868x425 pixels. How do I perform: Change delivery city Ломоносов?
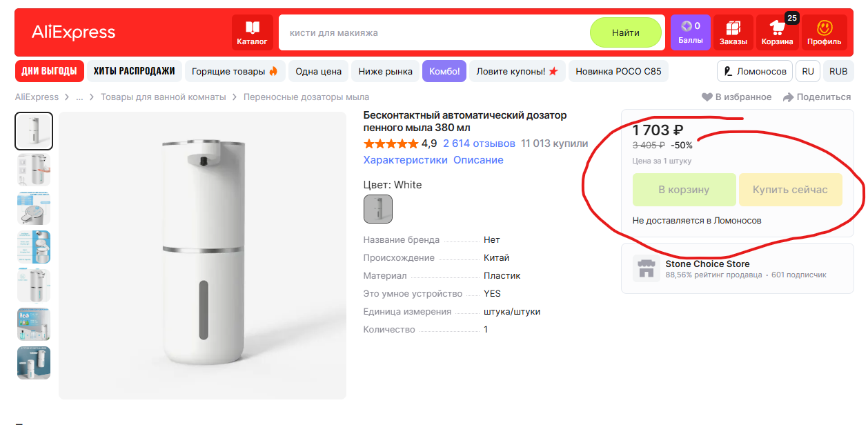coord(755,71)
